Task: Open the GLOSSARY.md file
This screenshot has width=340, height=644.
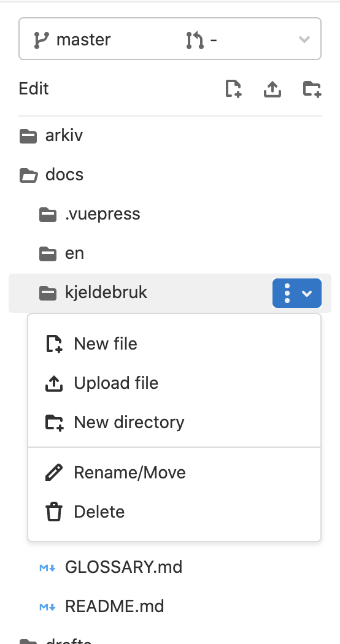Action: pyautogui.click(x=170, y=567)
